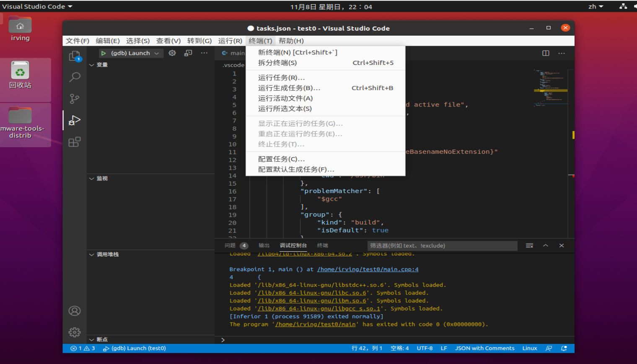Click (gdb) Launch (test0) in status bar

pos(135,349)
